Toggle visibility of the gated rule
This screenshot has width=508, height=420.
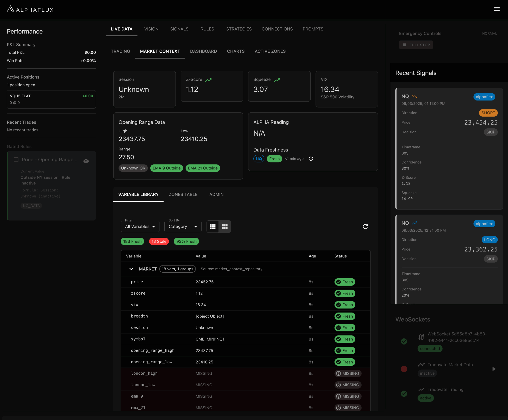point(86,161)
